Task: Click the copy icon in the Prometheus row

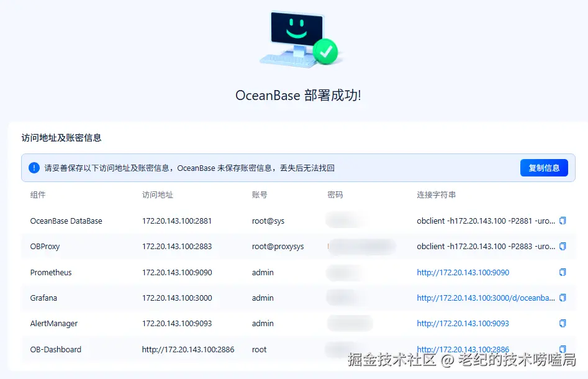Action: [x=563, y=272]
